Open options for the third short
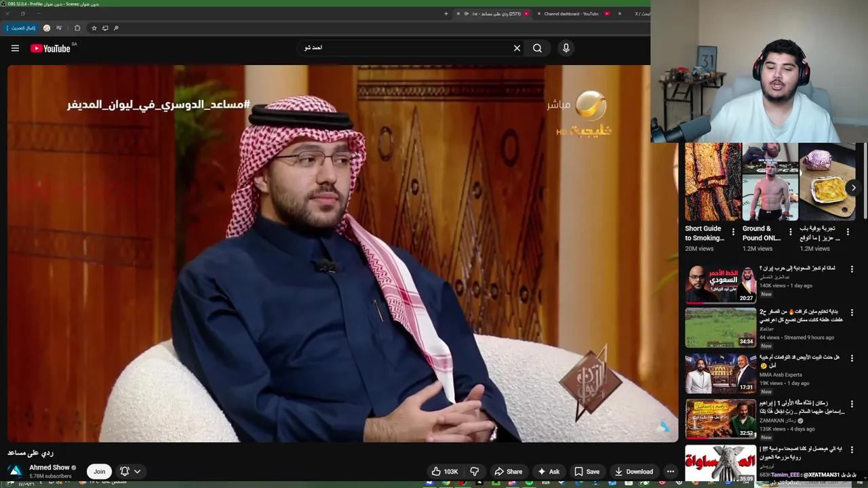 coord(848,232)
